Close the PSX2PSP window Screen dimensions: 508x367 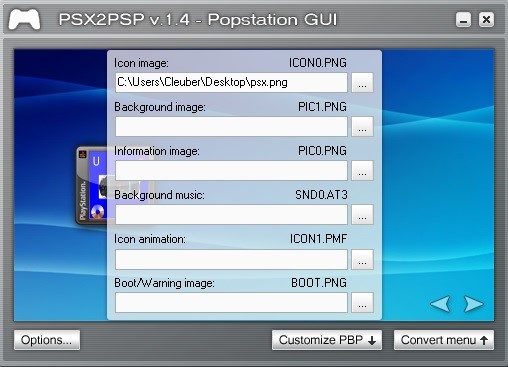[x=486, y=20]
